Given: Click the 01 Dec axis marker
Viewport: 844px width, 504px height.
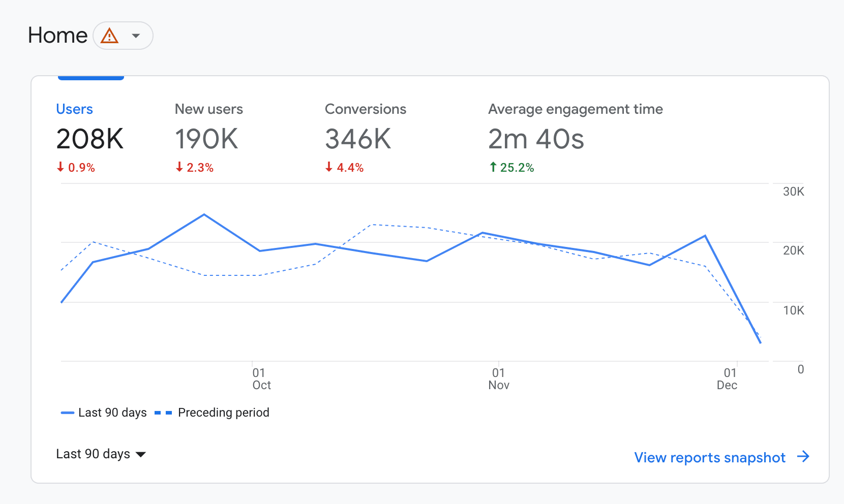Looking at the screenshot, I should click(x=727, y=379).
